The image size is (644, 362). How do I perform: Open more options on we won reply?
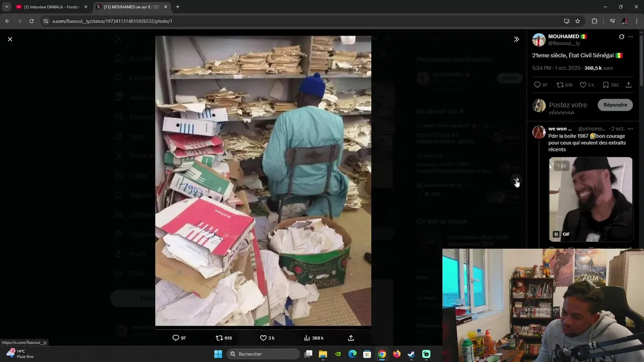(630, 129)
